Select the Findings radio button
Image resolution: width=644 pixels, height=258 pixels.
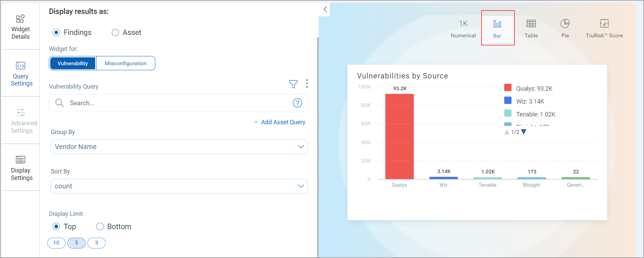(x=56, y=33)
